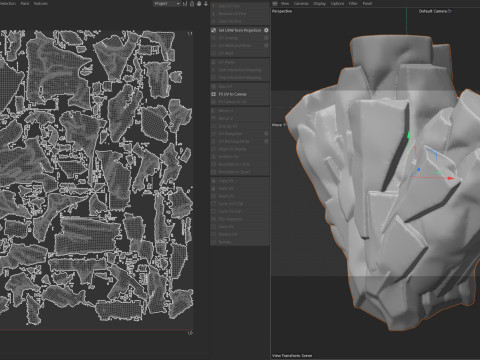Viewport: 480px width, 360px height.
Task: Click the Remove UV Pins icon
Action: (x=214, y=14)
